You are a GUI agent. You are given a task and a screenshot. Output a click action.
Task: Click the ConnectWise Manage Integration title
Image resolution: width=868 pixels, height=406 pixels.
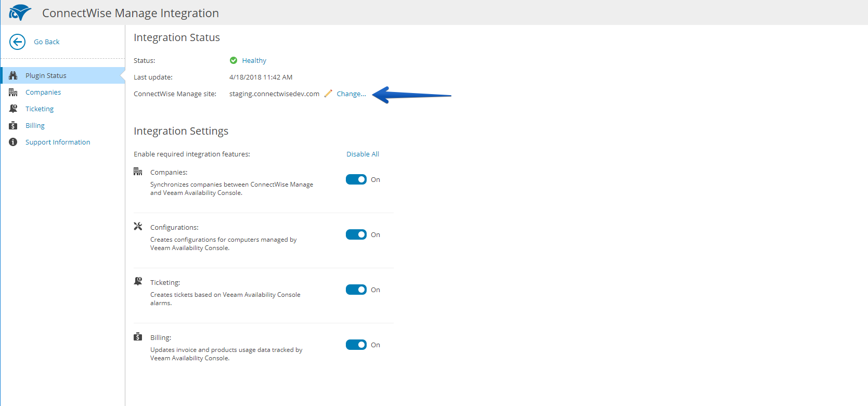(131, 13)
